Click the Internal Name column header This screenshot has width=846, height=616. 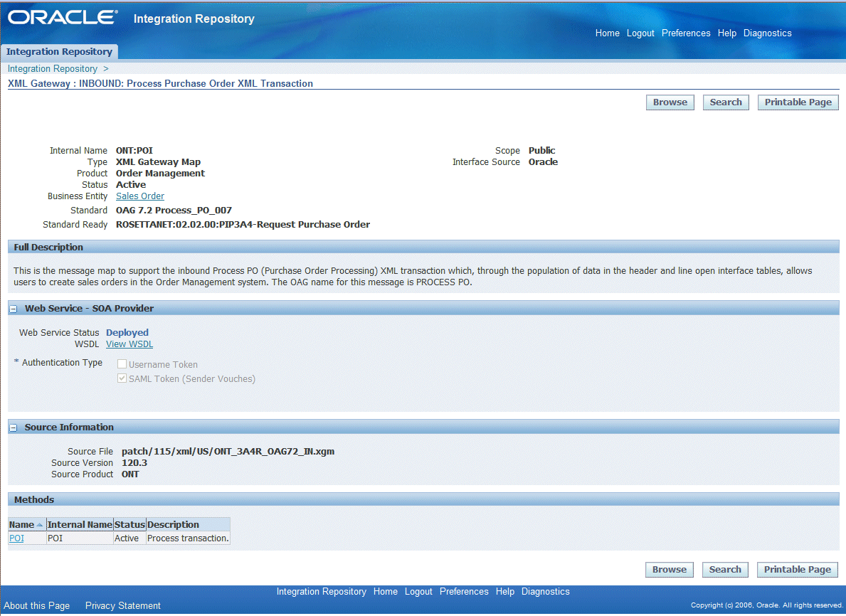pos(80,524)
